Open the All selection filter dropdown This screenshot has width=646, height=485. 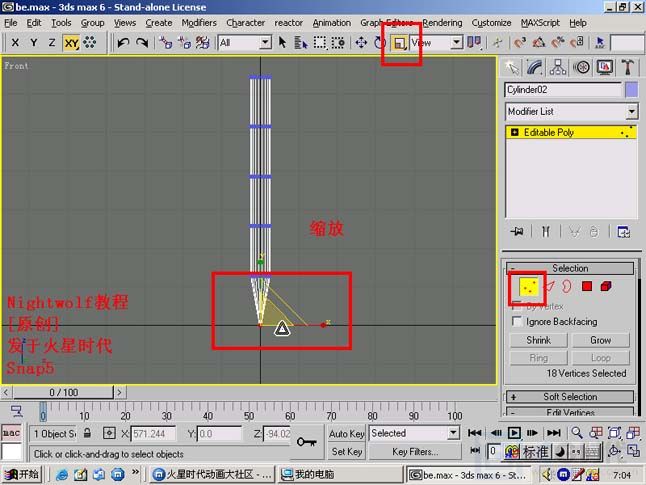tap(245, 42)
